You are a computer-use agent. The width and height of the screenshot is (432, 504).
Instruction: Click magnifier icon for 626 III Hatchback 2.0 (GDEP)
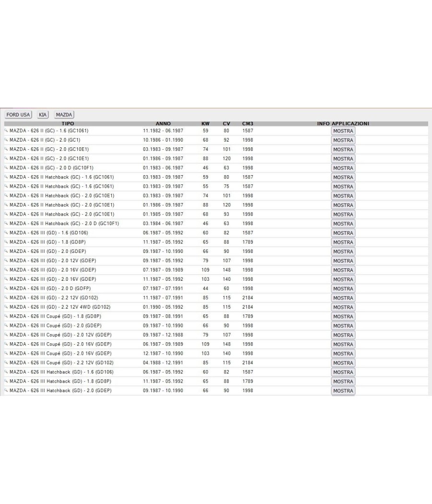6,391
